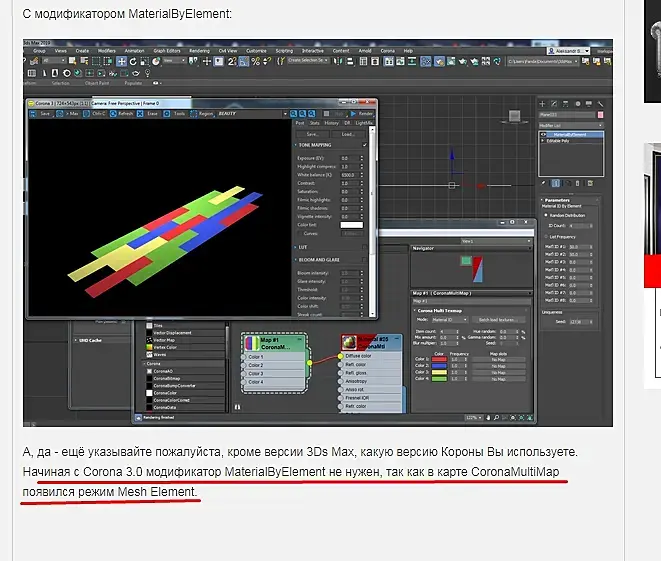Click the Batch load textures button

click(499, 320)
